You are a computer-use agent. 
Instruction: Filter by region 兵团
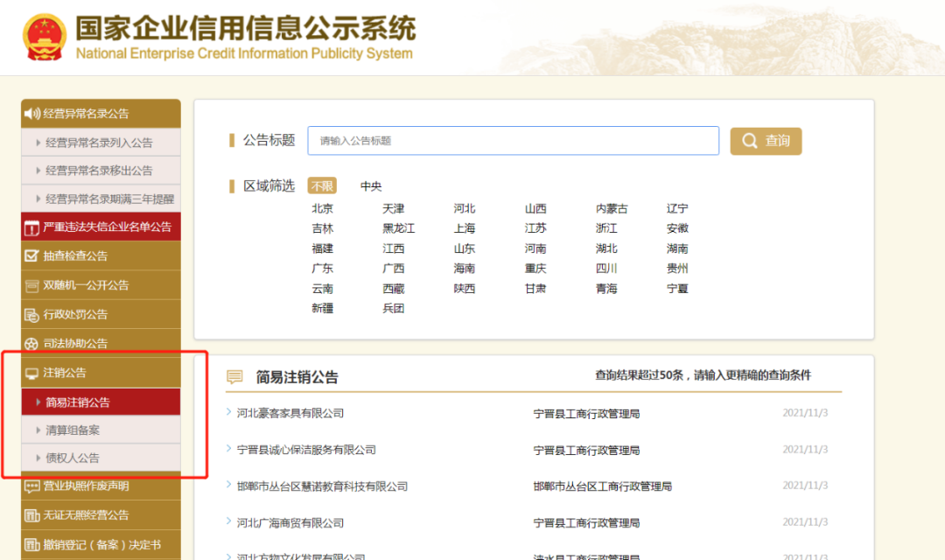click(394, 308)
